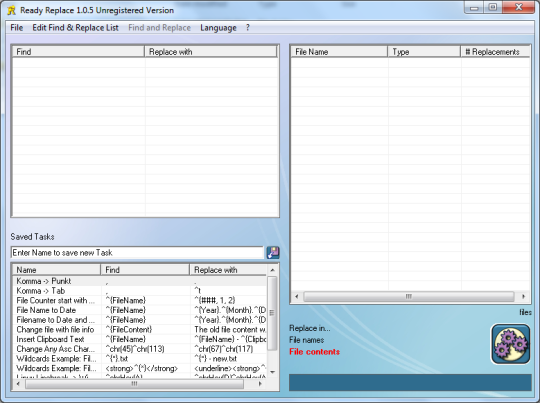540x403 pixels.
Task: Click saved tasks scroll down arrow
Action: point(272,372)
